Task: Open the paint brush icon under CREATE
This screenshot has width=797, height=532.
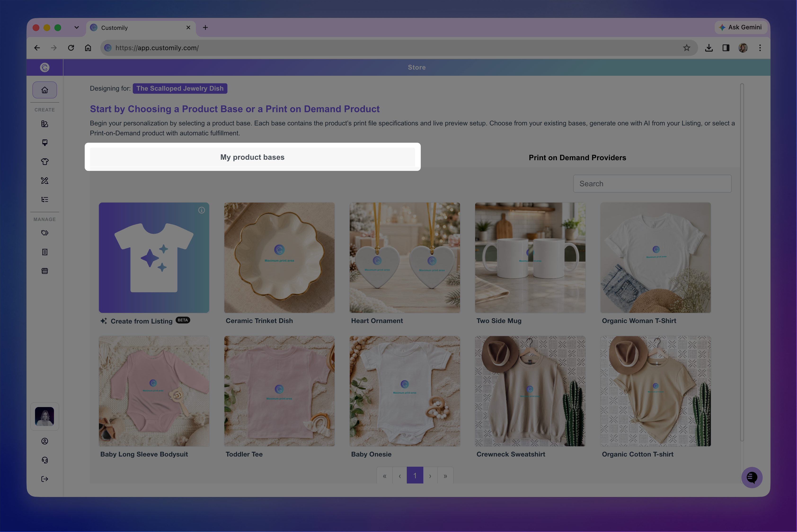Action: tap(44, 142)
